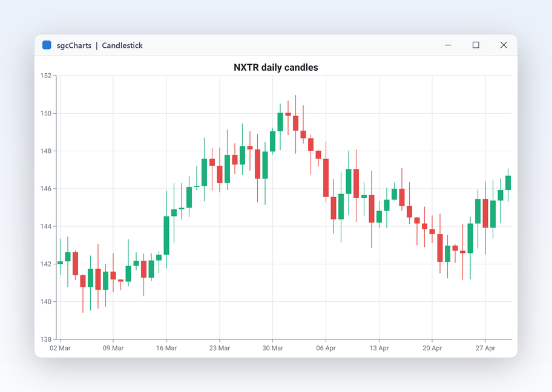Click the '02 Mar' date axis label

click(x=60, y=348)
